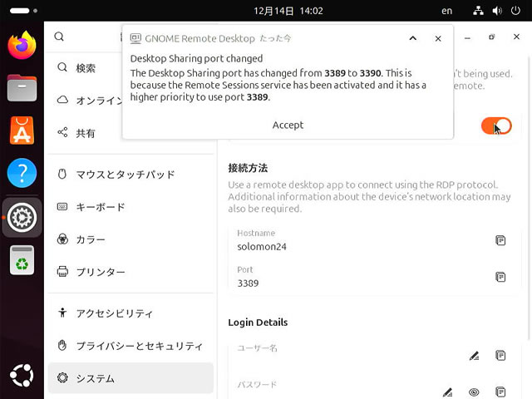Screen dimensions: 532x399
Task: Click the settings search magnifier icon
Action: coord(59,37)
